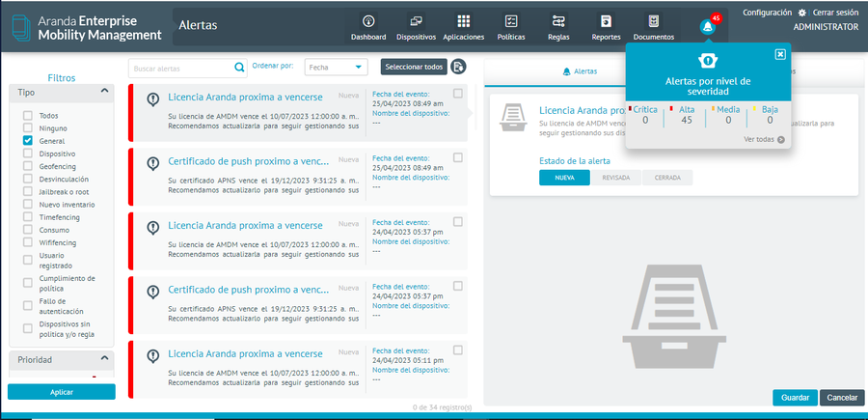The width and height of the screenshot is (868, 420).
Task: Click the Seleccionar todos button
Action: click(414, 67)
